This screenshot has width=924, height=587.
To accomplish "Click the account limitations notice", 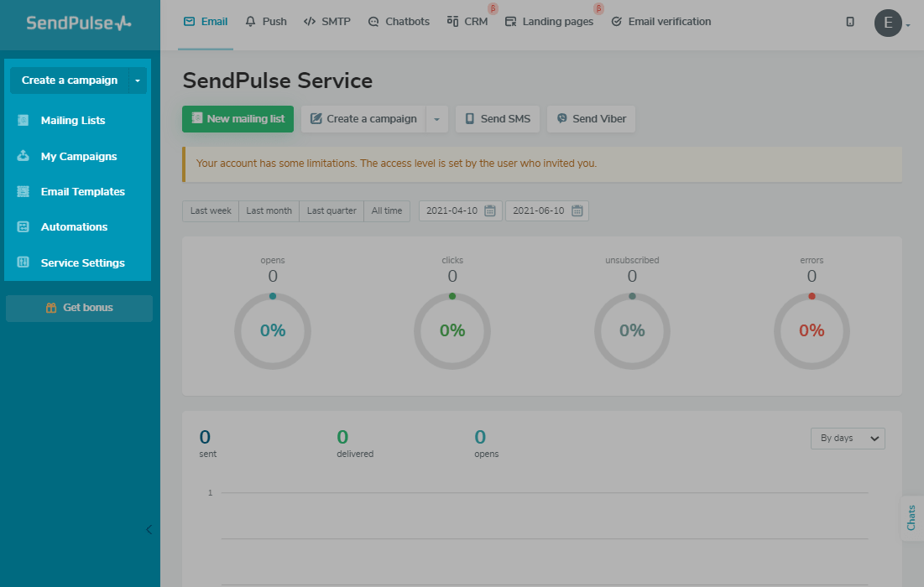I will (542, 164).
